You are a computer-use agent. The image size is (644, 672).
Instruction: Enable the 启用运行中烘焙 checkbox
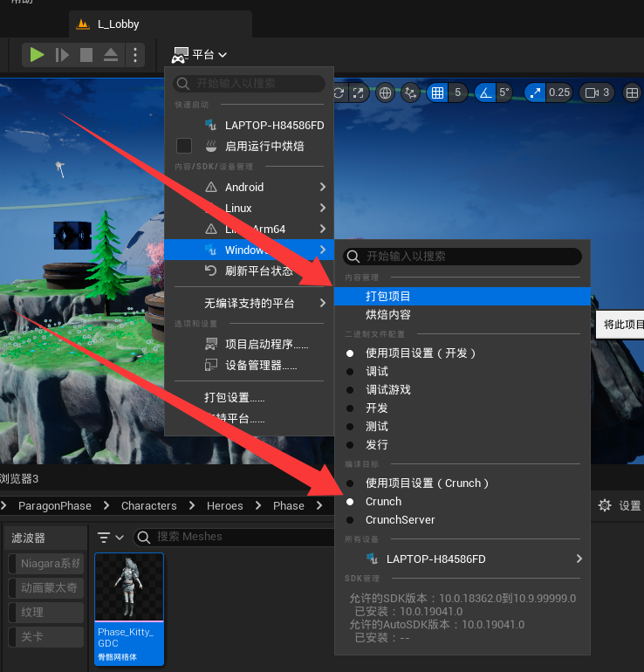[x=184, y=146]
